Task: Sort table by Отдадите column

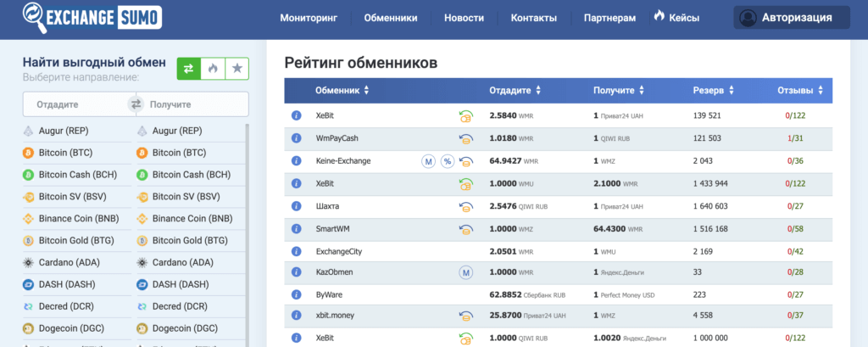Action: pyautogui.click(x=515, y=90)
